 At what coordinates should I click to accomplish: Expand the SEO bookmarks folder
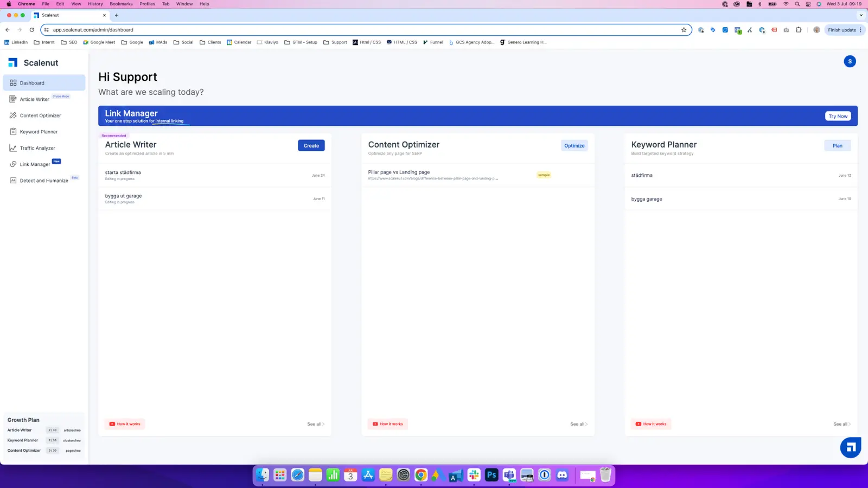coord(69,42)
